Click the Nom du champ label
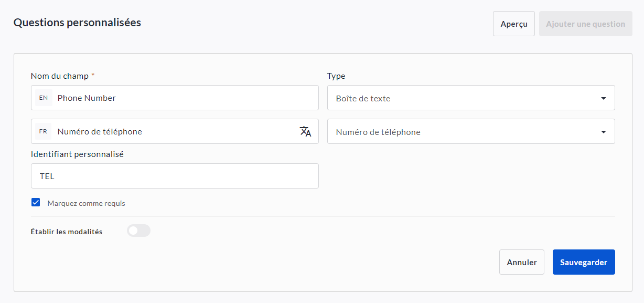The width and height of the screenshot is (644, 303). pyautogui.click(x=60, y=76)
